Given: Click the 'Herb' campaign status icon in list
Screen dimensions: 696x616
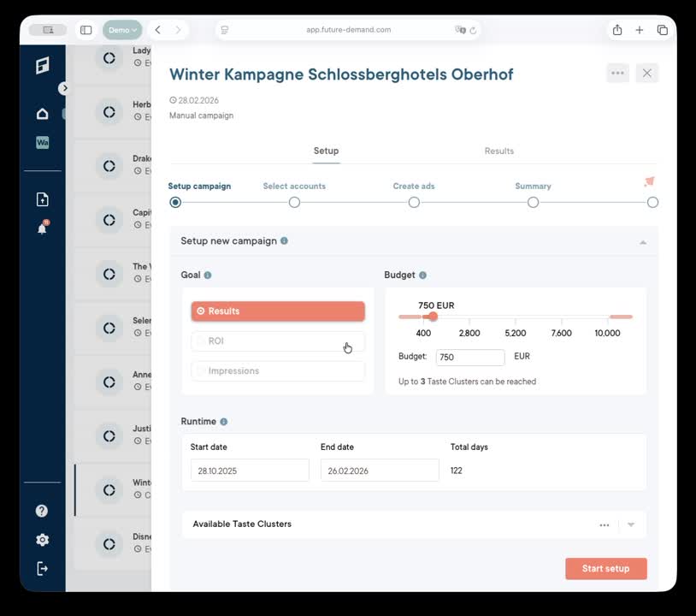Looking at the screenshot, I should (109, 112).
